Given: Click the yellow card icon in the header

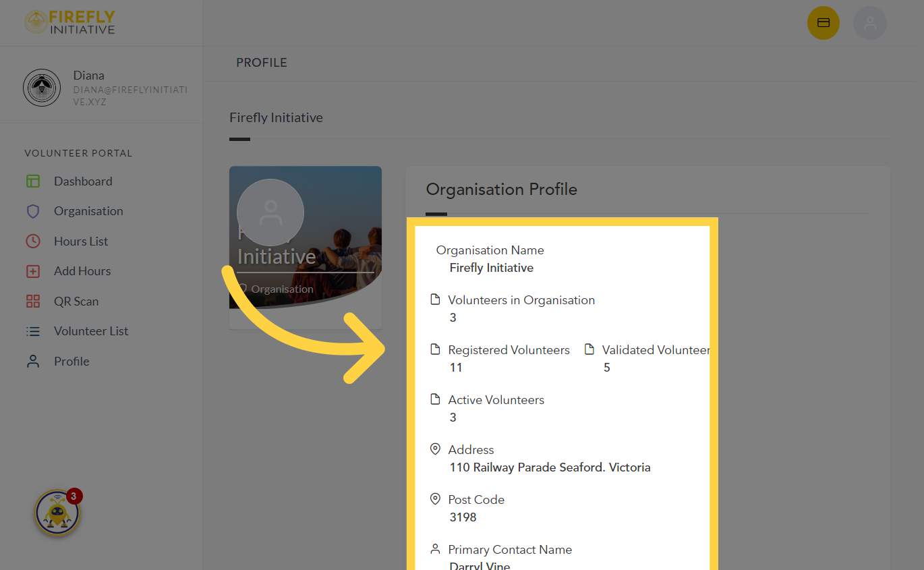Looking at the screenshot, I should point(824,22).
